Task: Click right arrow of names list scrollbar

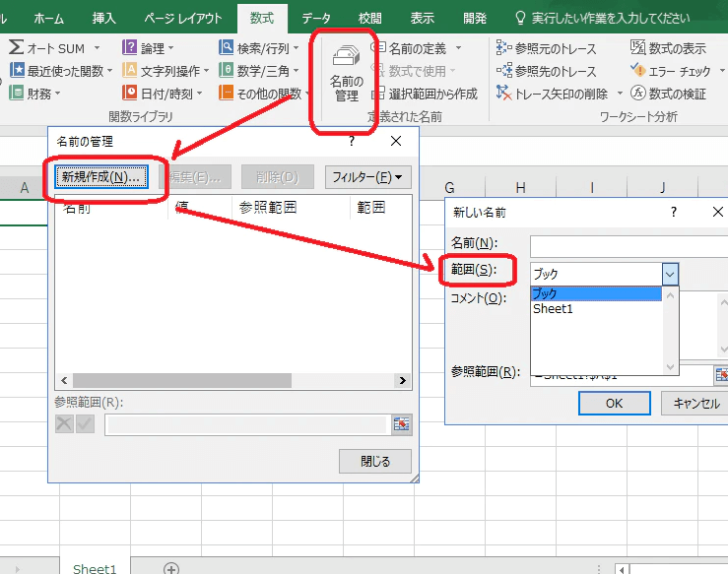Action: click(x=402, y=380)
